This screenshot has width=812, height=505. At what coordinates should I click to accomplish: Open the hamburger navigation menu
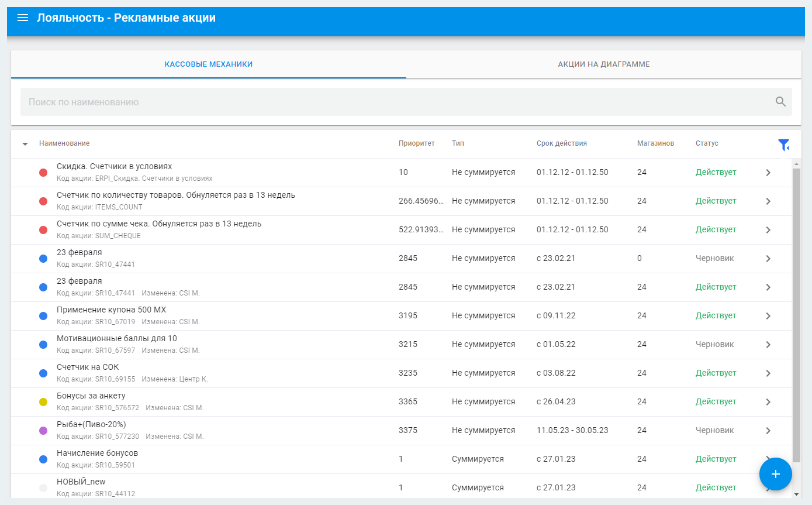point(23,18)
